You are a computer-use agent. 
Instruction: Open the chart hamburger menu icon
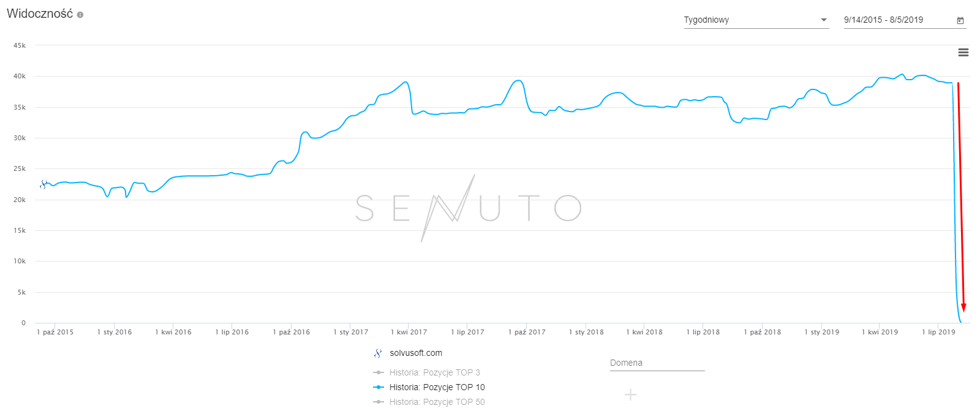point(963,53)
